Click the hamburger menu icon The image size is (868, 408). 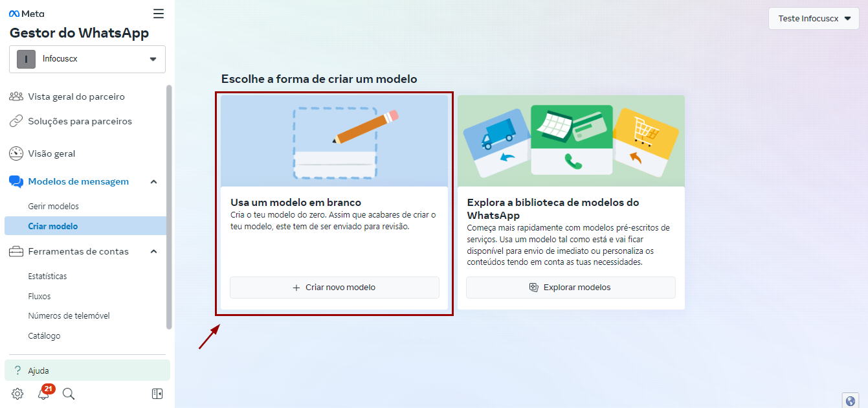(159, 14)
